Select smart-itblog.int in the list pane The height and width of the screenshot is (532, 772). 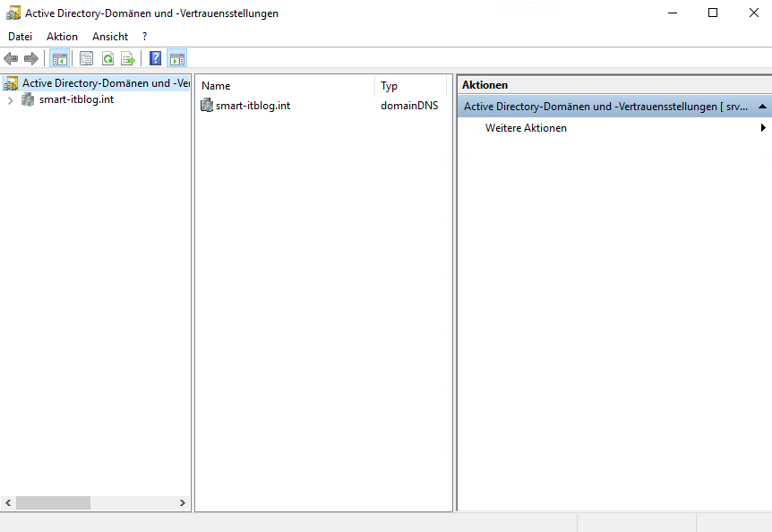(252, 106)
